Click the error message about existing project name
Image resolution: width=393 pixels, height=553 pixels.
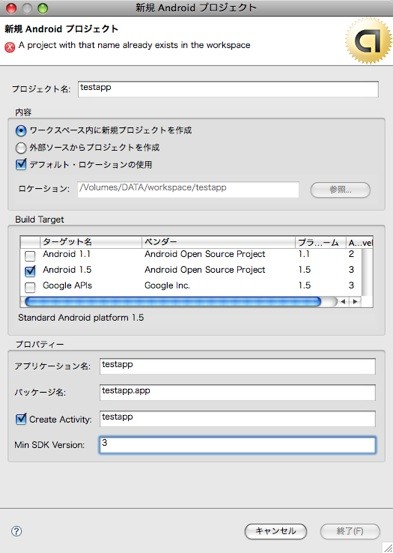click(x=134, y=45)
